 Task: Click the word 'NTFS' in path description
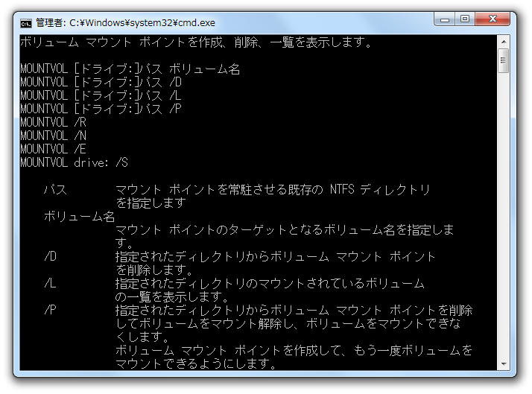(342, 189)
